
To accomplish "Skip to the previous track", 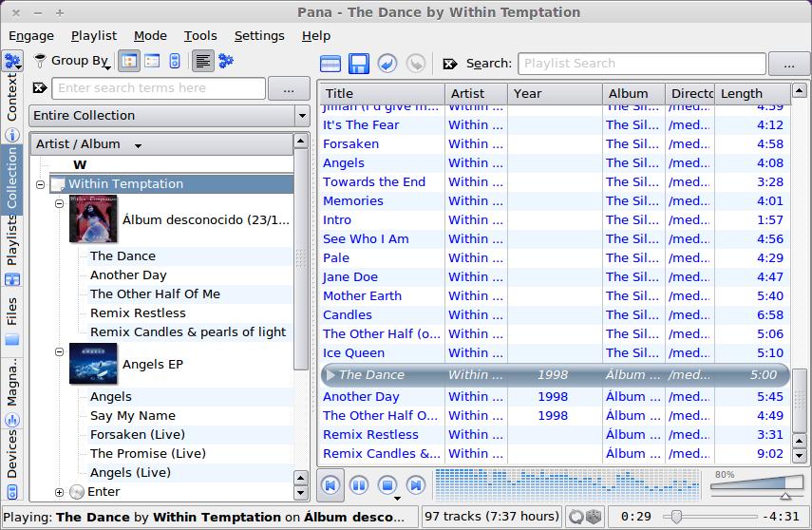I will (x=330, y=485).
